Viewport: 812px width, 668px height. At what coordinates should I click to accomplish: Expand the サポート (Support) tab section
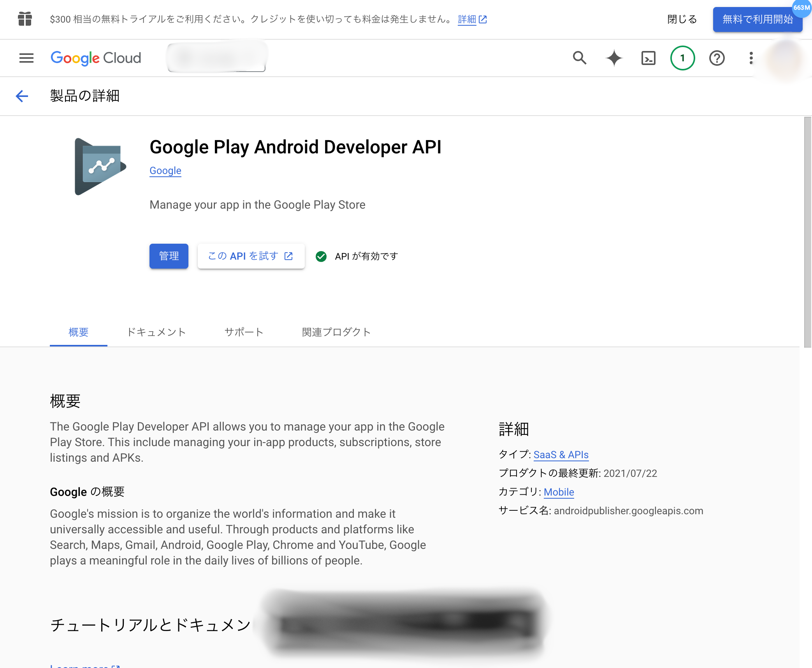244,331
